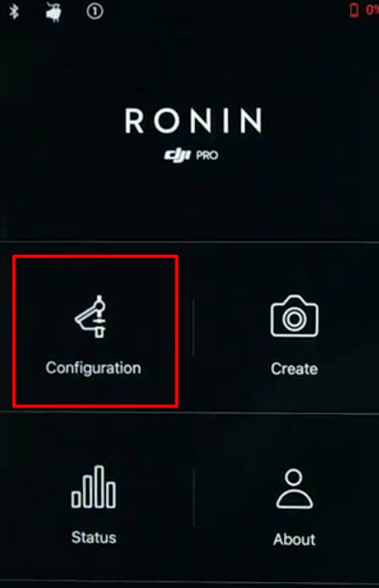This screenshot has height=588, width=379.
Task: Open About via the person silhouette icon
Action: pos(294,489)
